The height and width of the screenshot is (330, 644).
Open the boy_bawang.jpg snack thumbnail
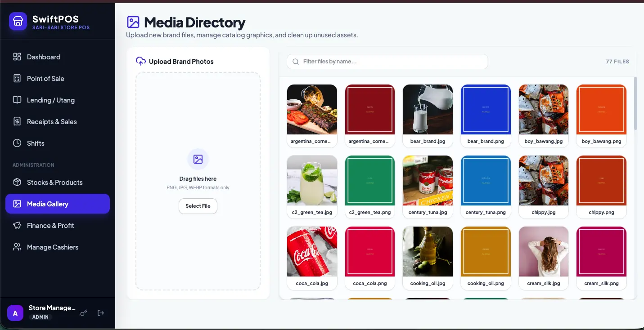point(544,109)
